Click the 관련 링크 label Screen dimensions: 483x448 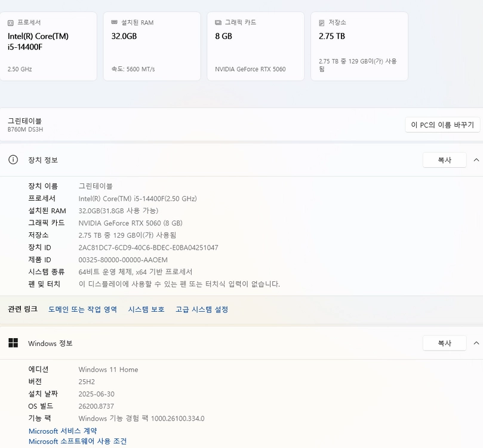coord(23,309)
